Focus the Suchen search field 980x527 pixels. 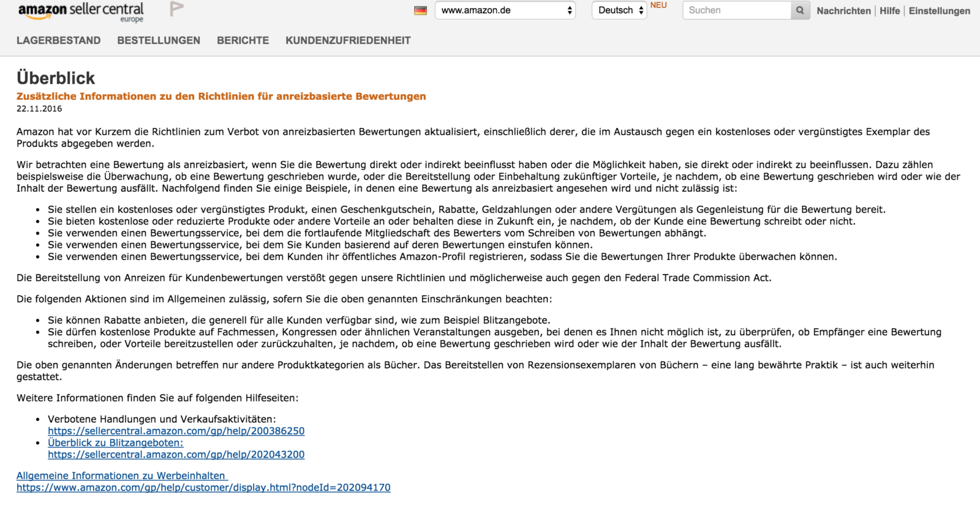coord(737,10)
